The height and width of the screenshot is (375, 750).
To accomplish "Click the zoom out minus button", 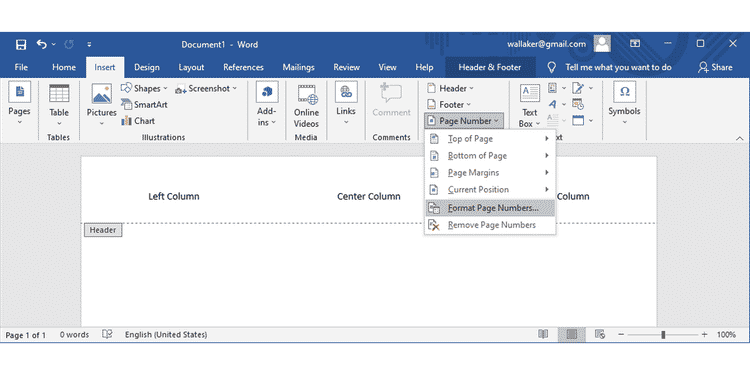I will [620, 335].
